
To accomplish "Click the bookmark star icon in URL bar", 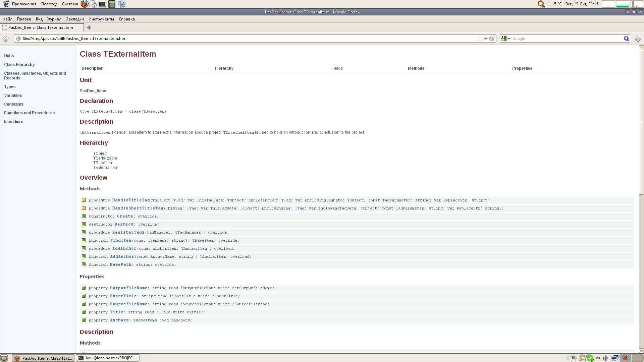I will (480, 39).
